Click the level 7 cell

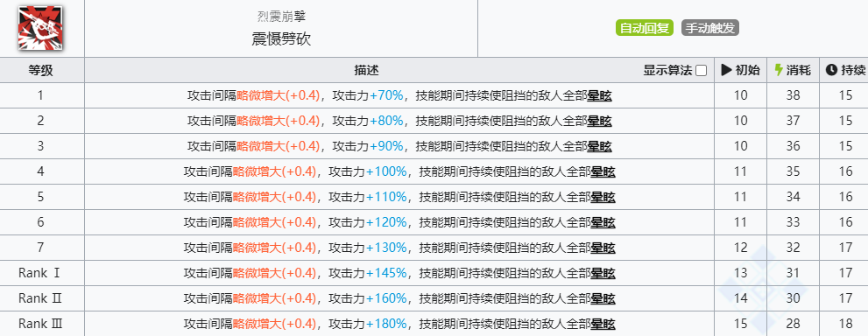pyautogui.click(x=42, y=248)
